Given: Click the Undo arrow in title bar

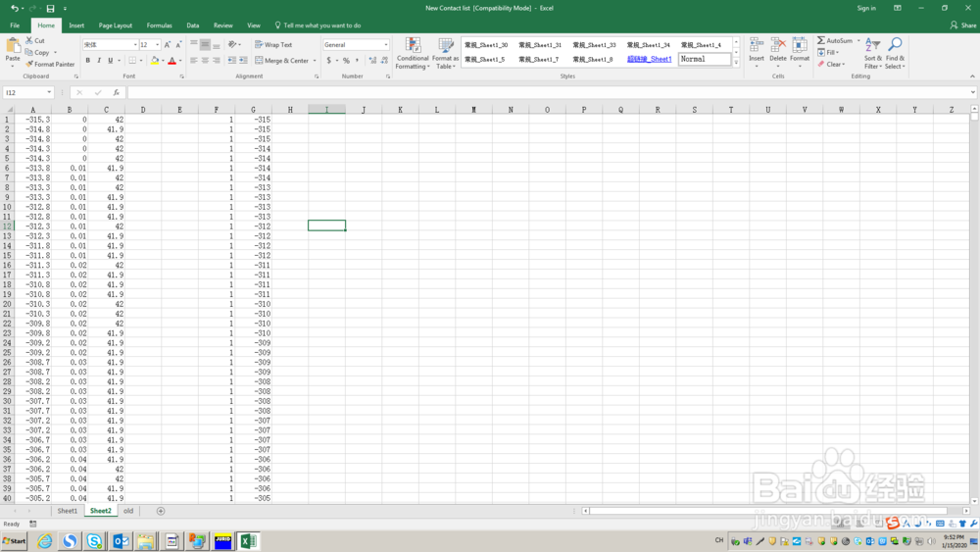Looking at the screenshot, I should click(x=15, y=8).
